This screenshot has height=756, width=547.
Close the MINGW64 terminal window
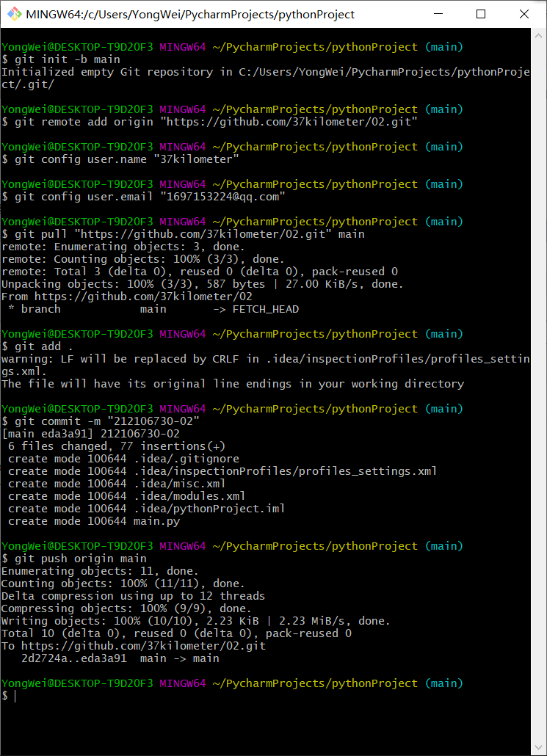click(x=524, y=14)
